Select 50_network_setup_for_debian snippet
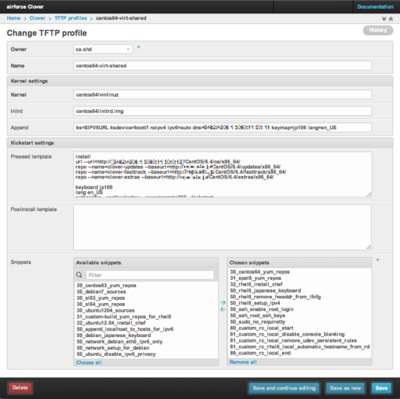 point(113,348)
